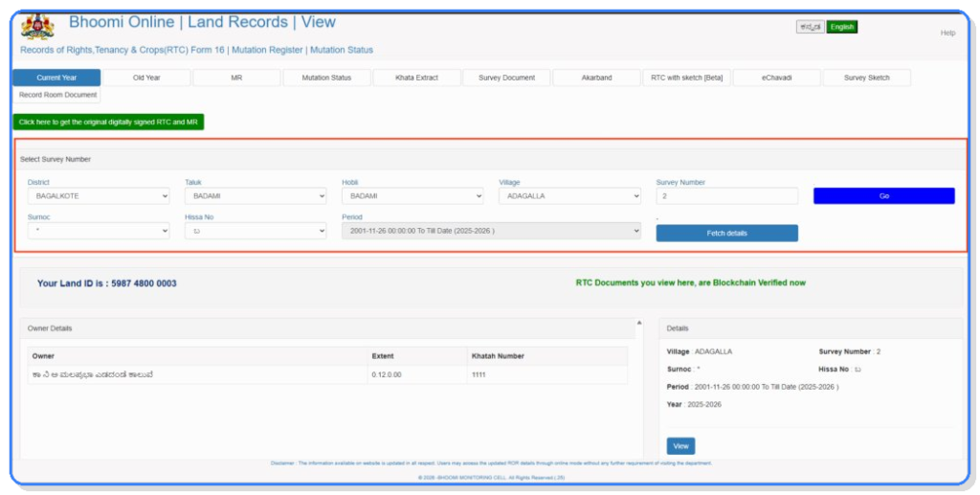Switch to the MR tab
Viewport: 980px width, 495px height.
click(236, 78)
